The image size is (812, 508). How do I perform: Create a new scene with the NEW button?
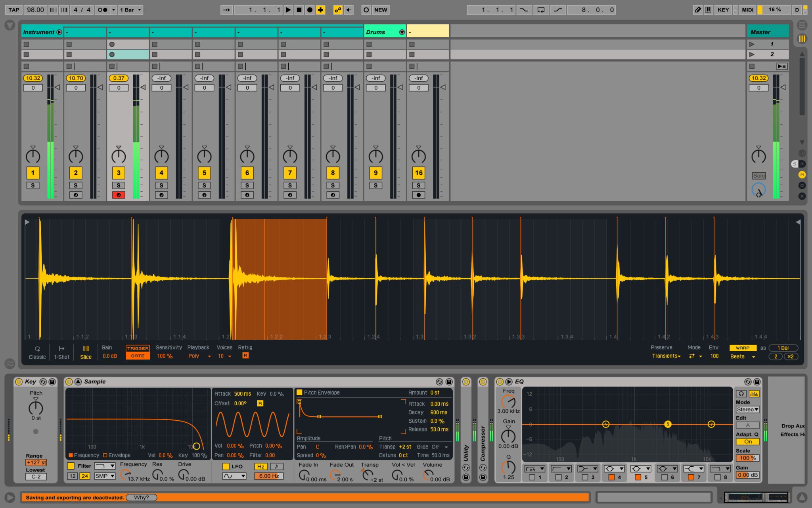click(x=380, y=10)
